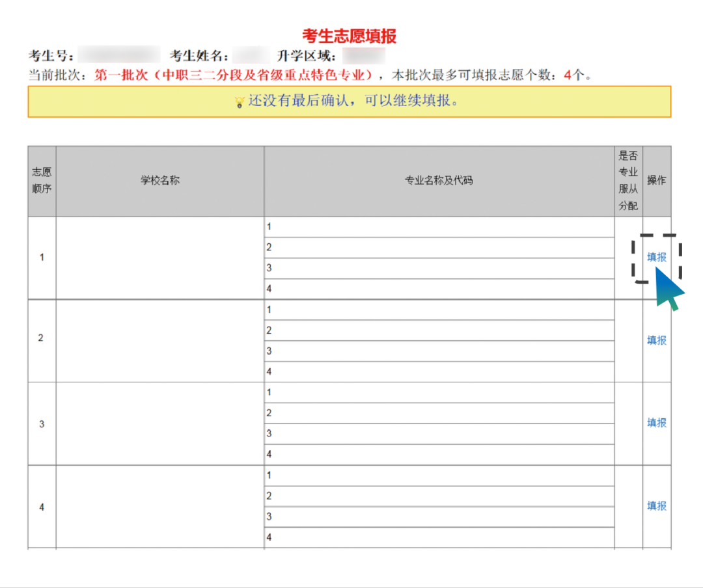Click the lightbulb icon in yellow notice
703x588 pixels.
[240, 102]
